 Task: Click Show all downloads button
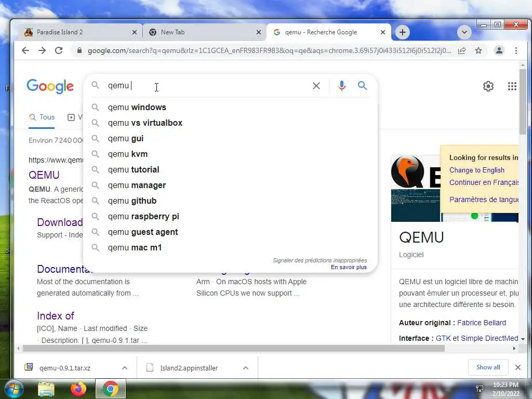pyautogui.click(x=488, y=367)
